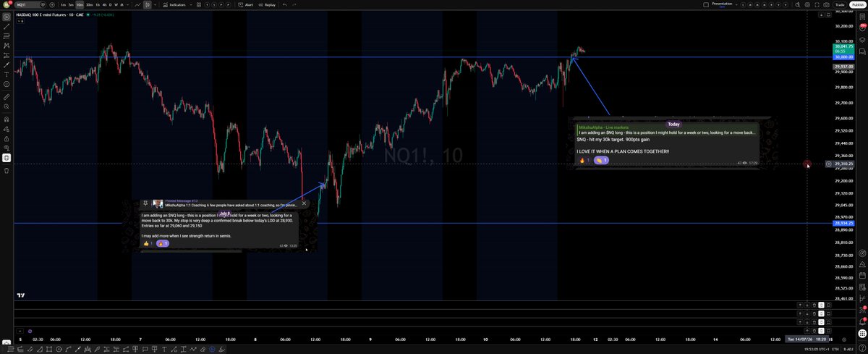Image resolution: width=868 pixels, height=354 pixels.
Task: Take a chart snapshot with camera icon
Action: click(x=826, y=4)
